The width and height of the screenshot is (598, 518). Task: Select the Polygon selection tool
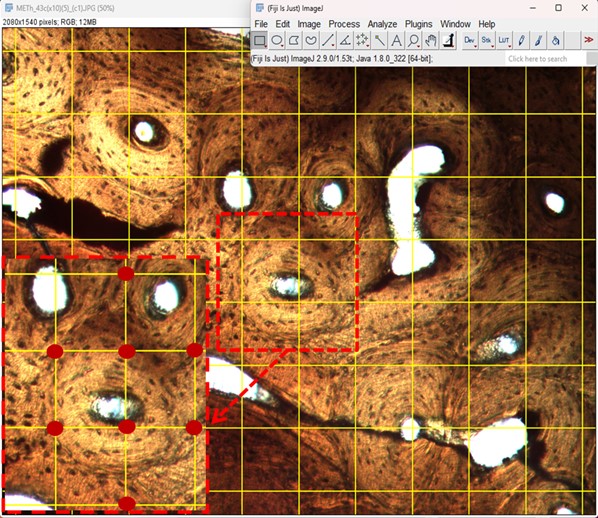coord(294,40)
